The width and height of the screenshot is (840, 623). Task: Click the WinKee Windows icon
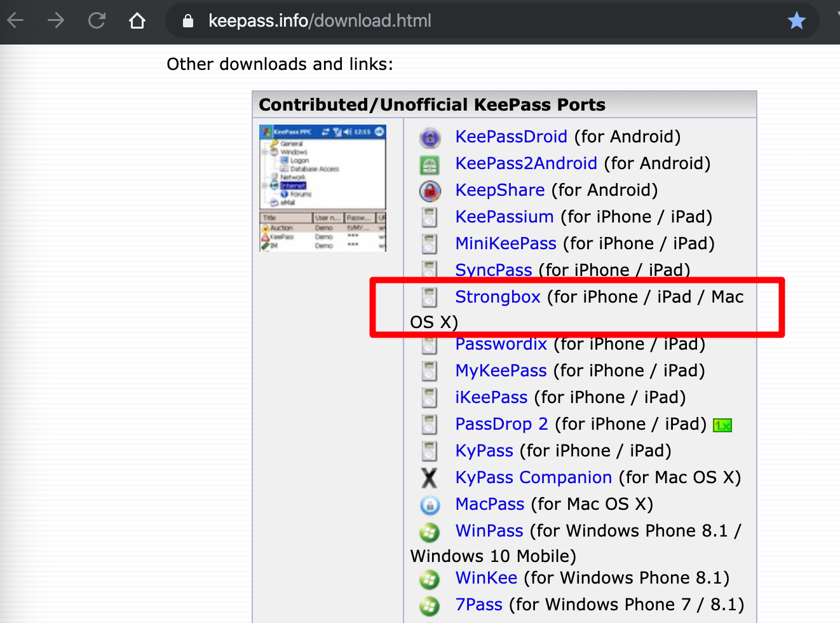click(430, 579)
